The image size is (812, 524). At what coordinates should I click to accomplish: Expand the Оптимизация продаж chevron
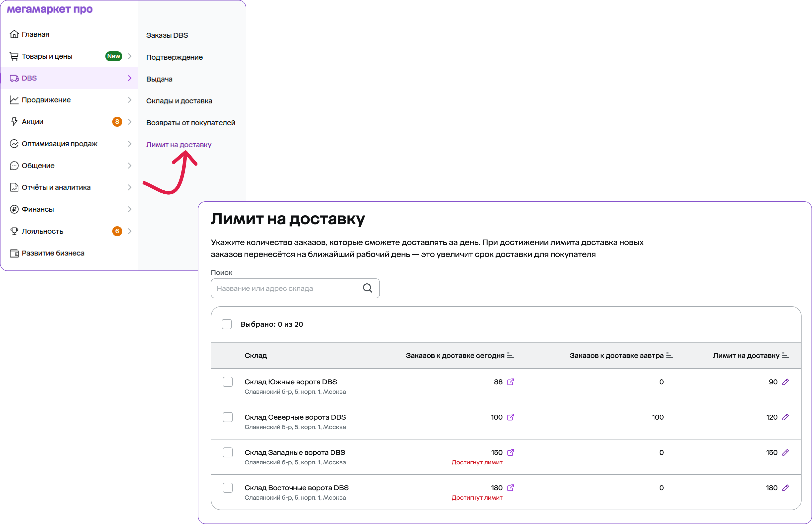click(x=130, y=144)
